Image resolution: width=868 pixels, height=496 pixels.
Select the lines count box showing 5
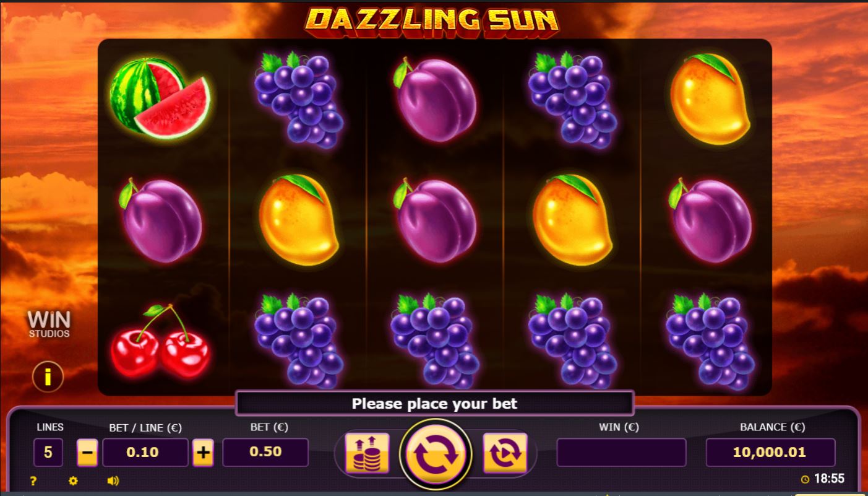[x=48, y=453]
